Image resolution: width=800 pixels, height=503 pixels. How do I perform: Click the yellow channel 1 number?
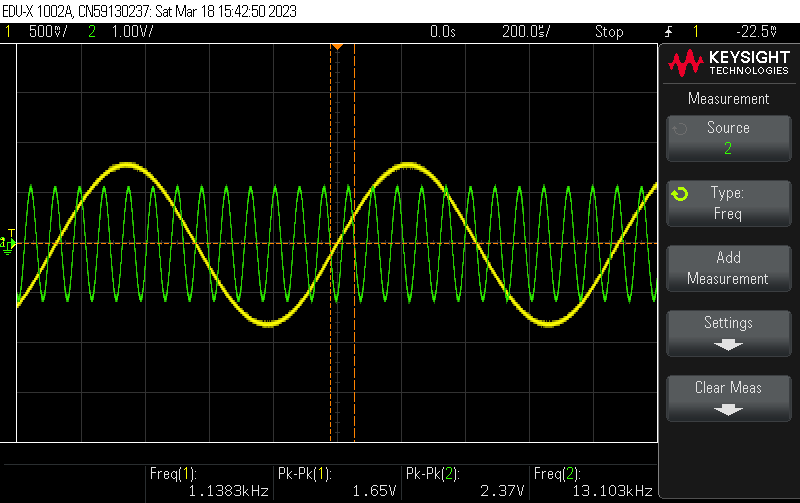pos(8,32)
